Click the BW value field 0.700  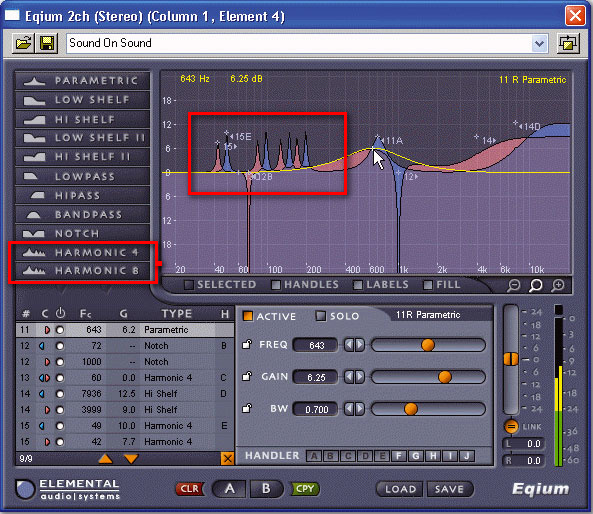[316, 409]
